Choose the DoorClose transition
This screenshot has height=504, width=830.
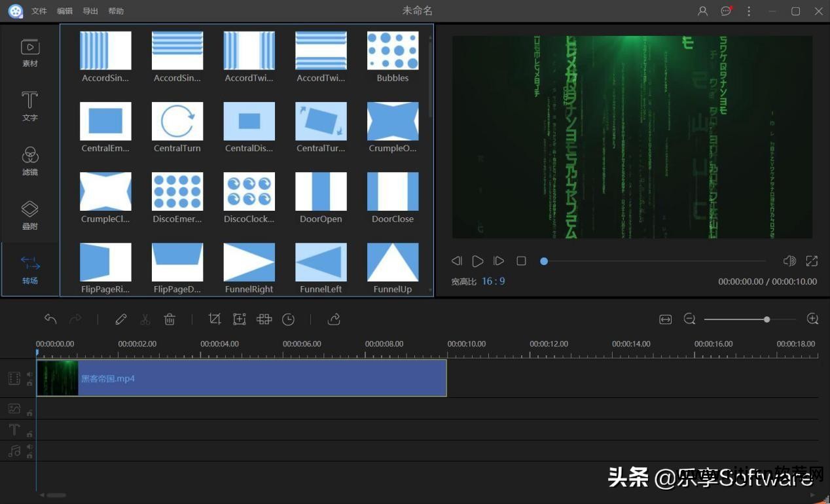pyautogui.click(x=393, y=191)
